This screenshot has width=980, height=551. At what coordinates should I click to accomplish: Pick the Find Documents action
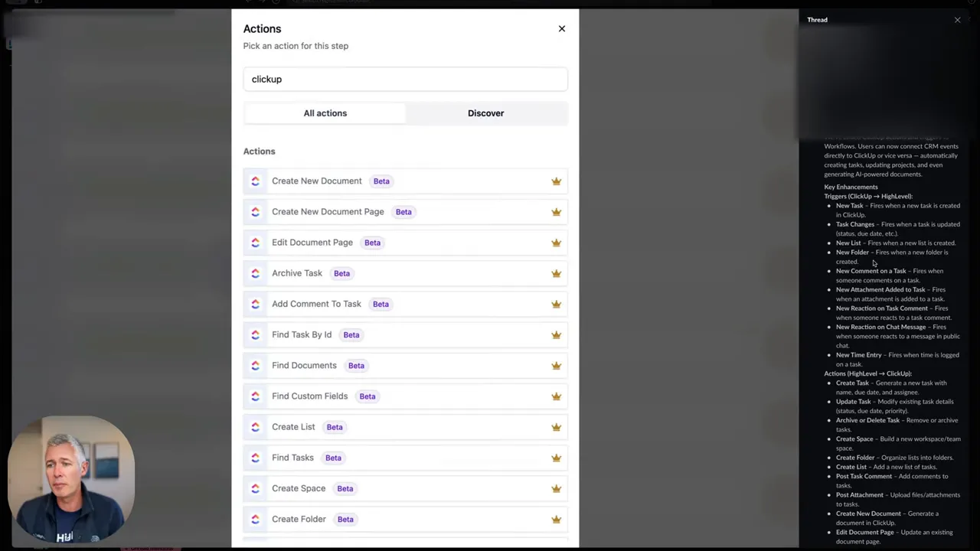(x=405, y=366)
